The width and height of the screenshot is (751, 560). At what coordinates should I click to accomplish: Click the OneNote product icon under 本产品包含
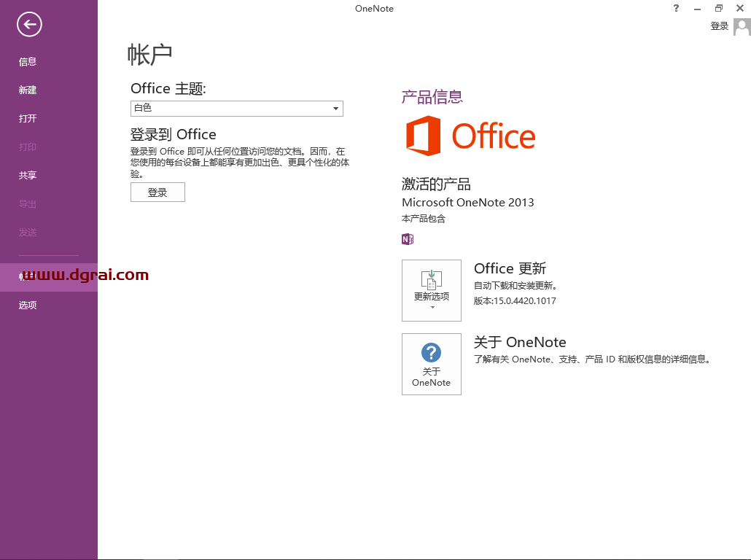pos(408,239)
